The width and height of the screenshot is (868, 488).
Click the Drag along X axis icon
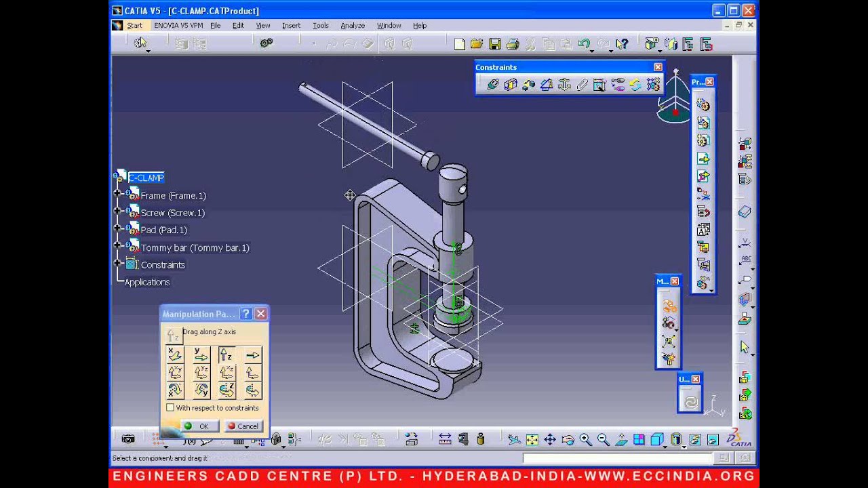pos(175,354)
